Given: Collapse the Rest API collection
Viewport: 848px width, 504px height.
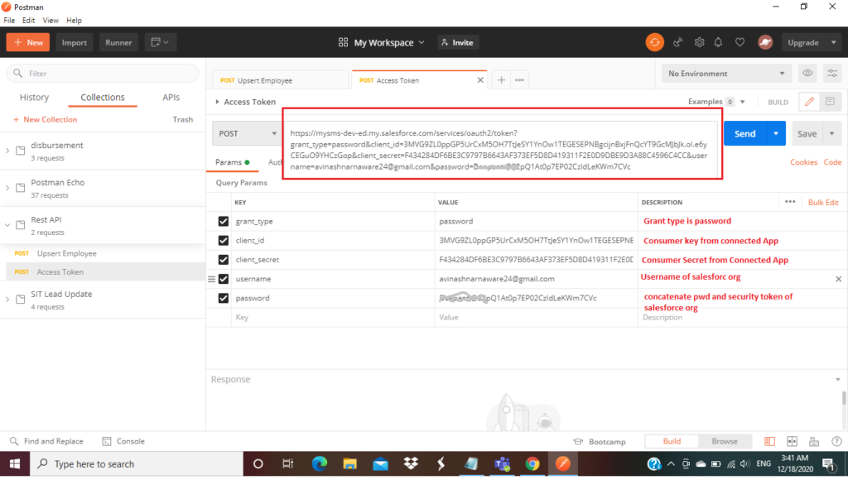Looking at the screenshot, I should point(7,225).
